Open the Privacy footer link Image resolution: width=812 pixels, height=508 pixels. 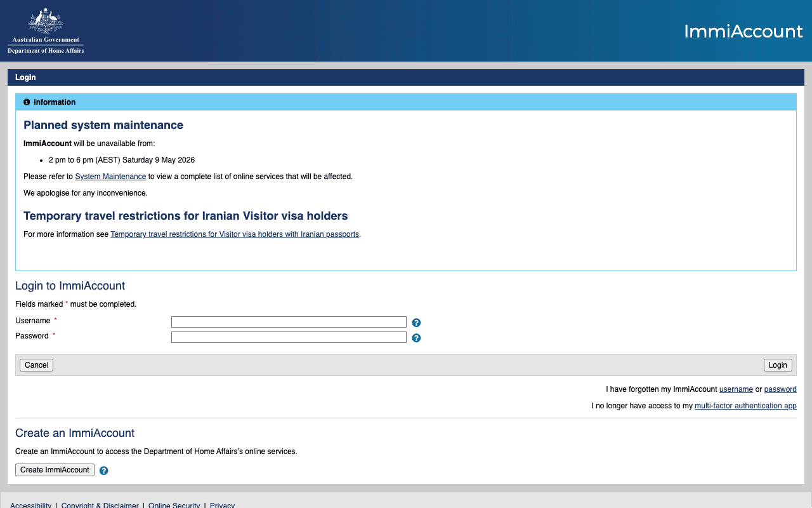(222, 505)
